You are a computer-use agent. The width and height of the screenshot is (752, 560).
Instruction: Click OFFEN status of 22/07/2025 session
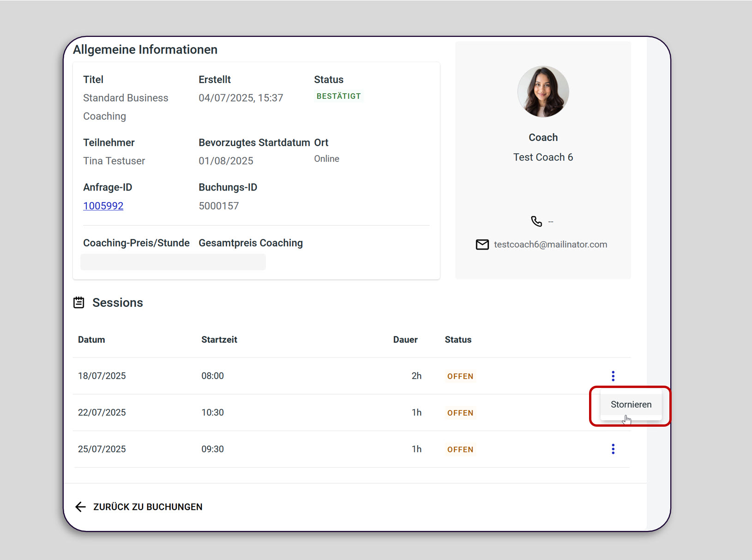pos(460,413)
